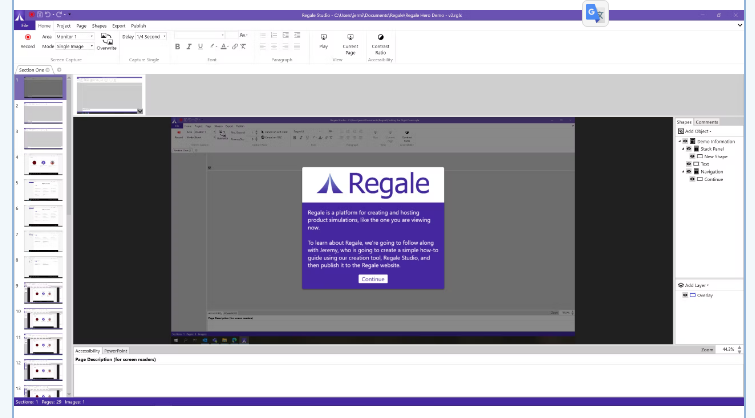Start the Record screen capture button
The width and height of the screenshot is (755, 418).
click(x=28, y=41)
